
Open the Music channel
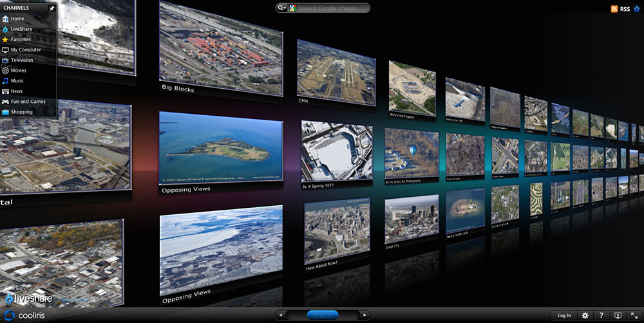pos(17,80)
